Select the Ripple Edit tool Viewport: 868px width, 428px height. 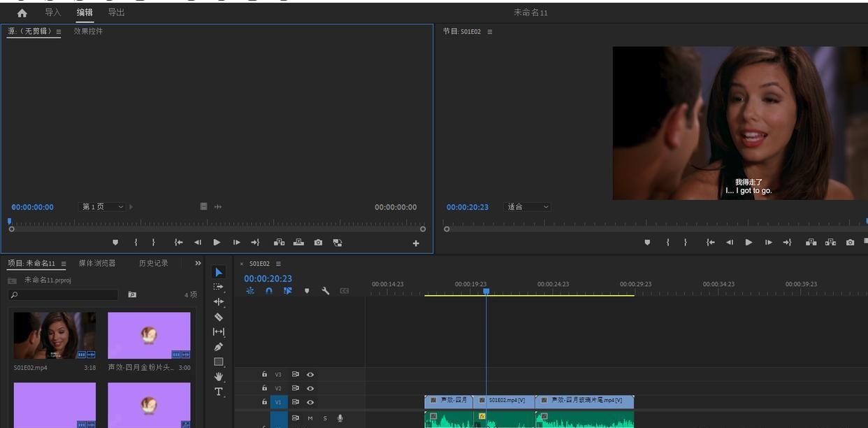coord(219,301)
